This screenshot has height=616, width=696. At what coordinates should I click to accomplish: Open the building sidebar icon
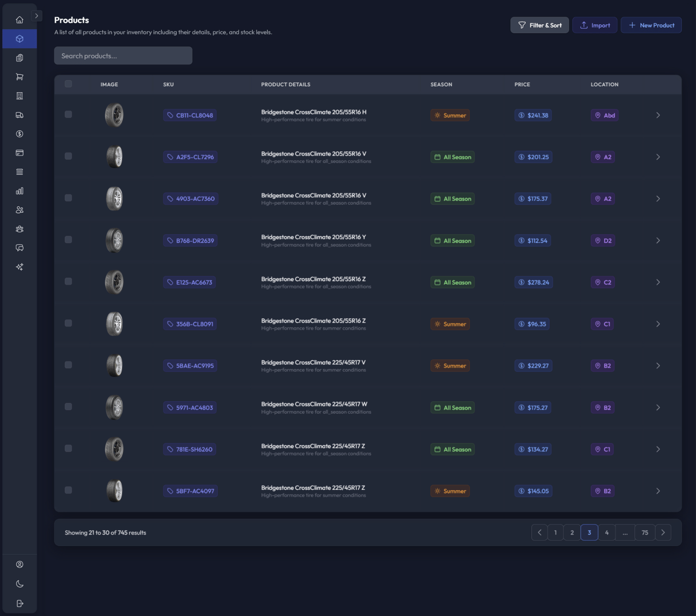coord(19,96)
